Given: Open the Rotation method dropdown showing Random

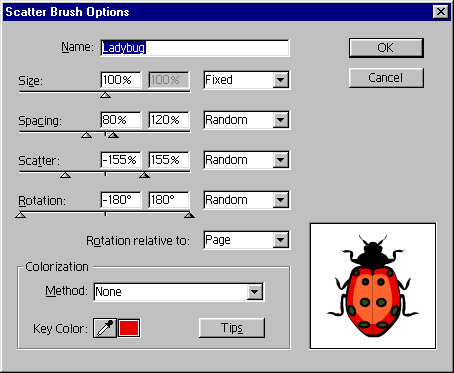Looking at the screenshot, I should (x=246, y=200).
